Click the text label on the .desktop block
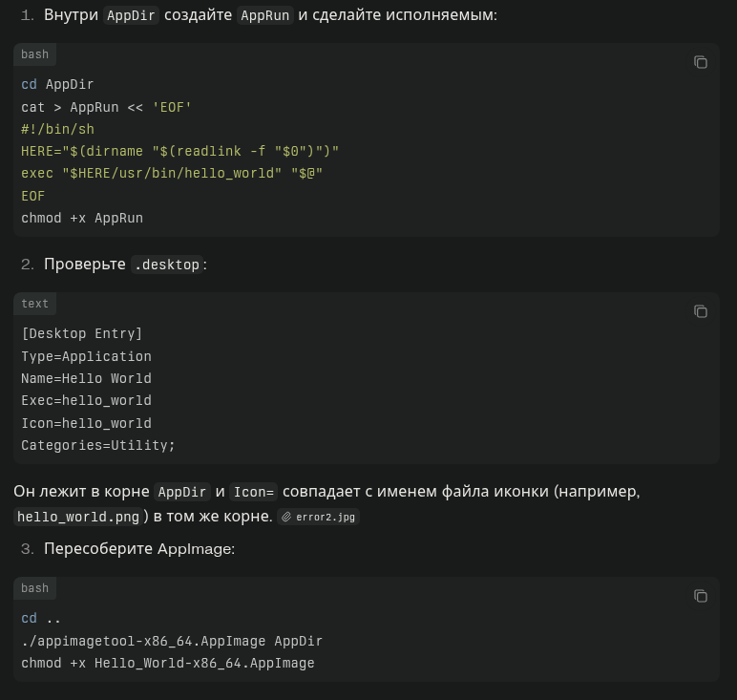This screenshot has width=737, height=700. tap(35, 304)
